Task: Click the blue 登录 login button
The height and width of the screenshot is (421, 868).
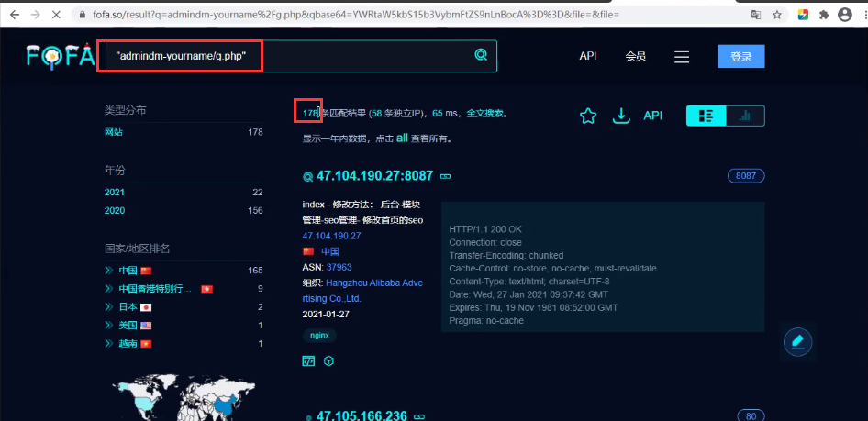Action: tap(740, 57)
